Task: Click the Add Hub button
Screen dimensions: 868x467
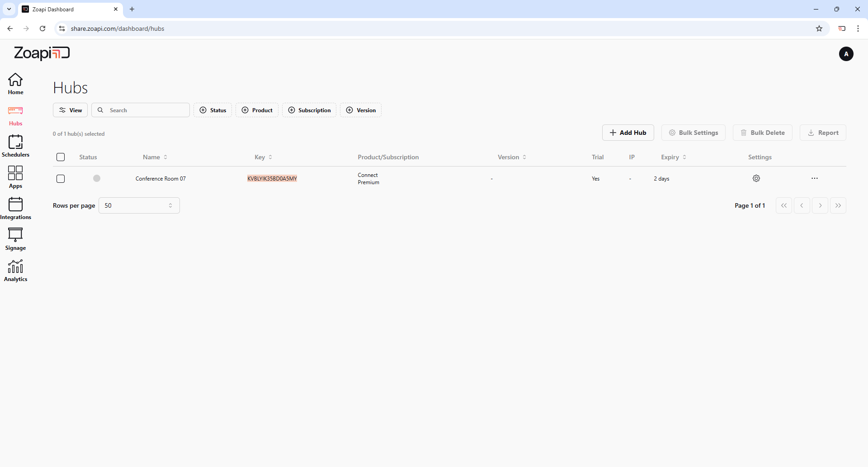Action: [x=628, y=133]
